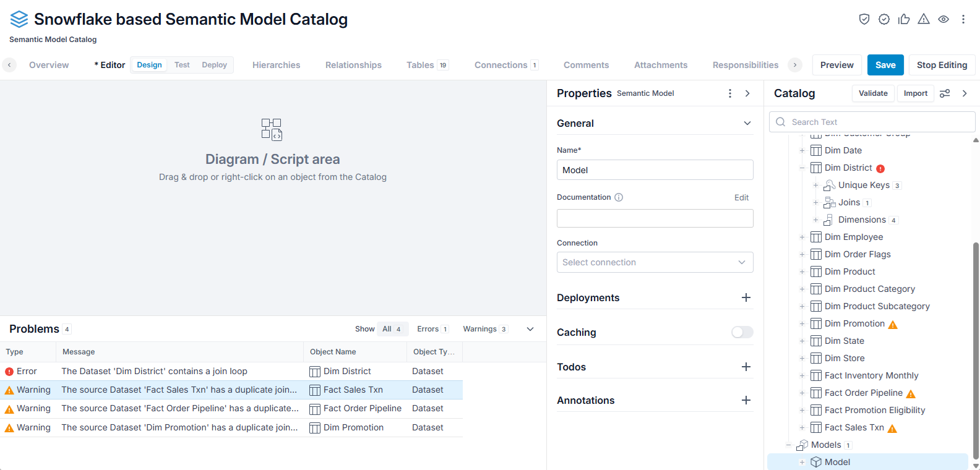
Task: Click the Unique Keys node icon
Action: point(830,185)
